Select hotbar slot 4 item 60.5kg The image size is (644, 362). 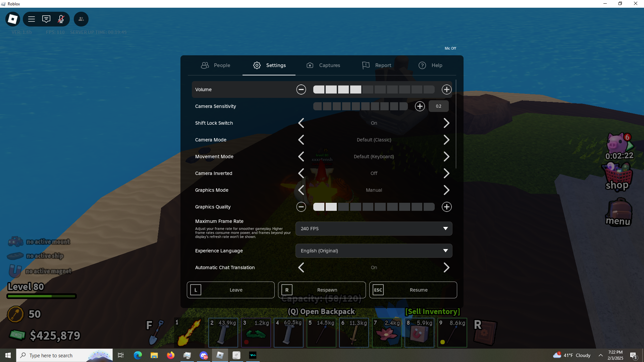(x=288, y=333)
